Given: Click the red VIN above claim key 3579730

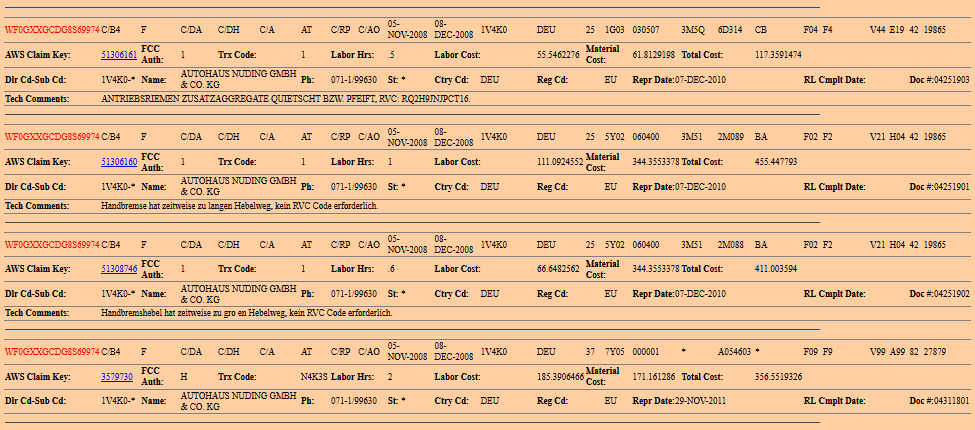Looking at the screenshot, I should (x=52, y=352).
